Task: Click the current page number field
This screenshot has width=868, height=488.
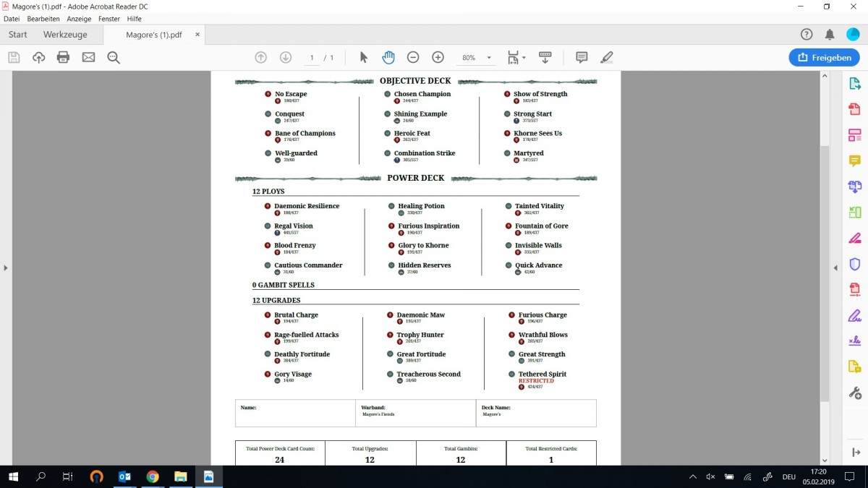Action: click(x=311, y=57)
